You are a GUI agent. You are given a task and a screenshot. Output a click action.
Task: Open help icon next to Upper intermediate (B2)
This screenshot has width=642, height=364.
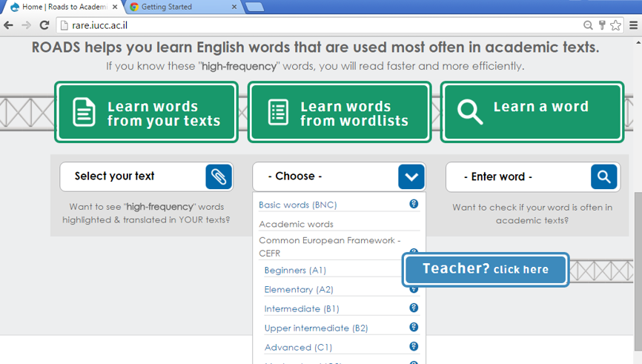pos(414,327)
